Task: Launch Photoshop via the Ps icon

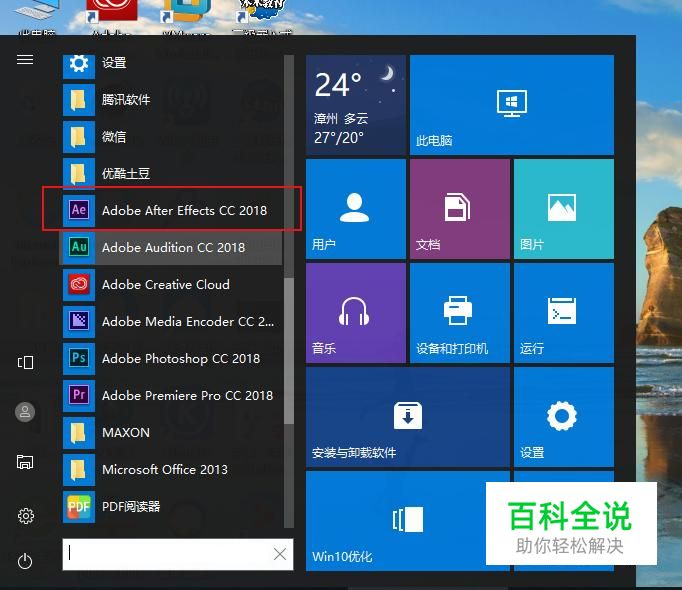Action: 79,358
